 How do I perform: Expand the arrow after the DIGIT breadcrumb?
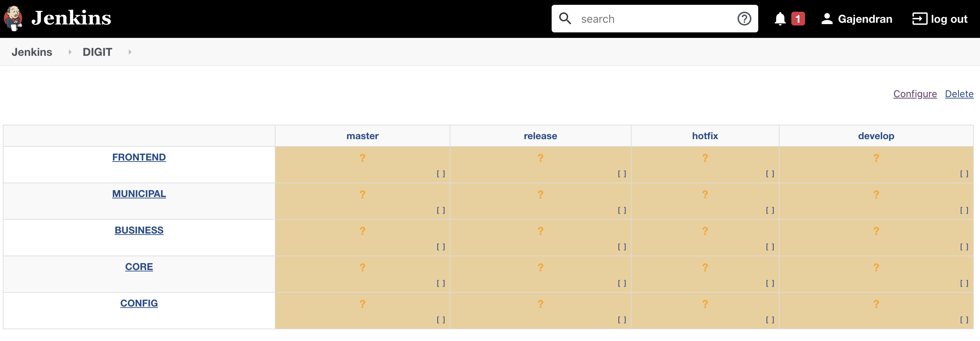(x=130, y=52)
